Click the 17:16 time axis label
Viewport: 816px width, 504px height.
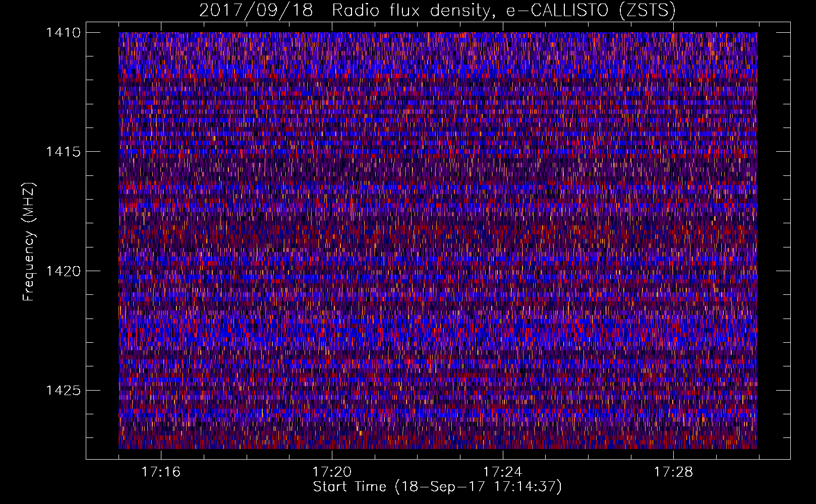(x=161, y=472)
